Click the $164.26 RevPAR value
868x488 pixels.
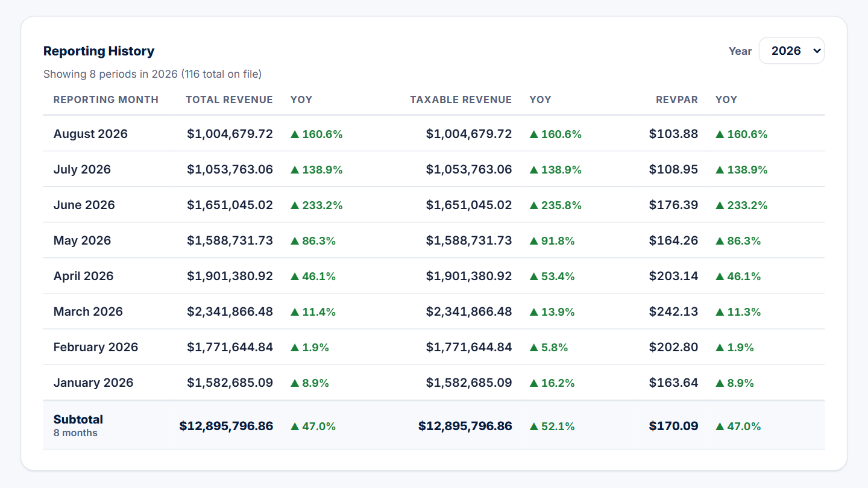(673, 240)
